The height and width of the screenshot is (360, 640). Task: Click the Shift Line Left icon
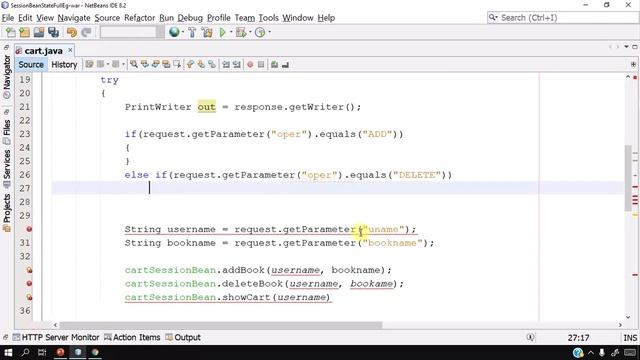coord(226,64)
